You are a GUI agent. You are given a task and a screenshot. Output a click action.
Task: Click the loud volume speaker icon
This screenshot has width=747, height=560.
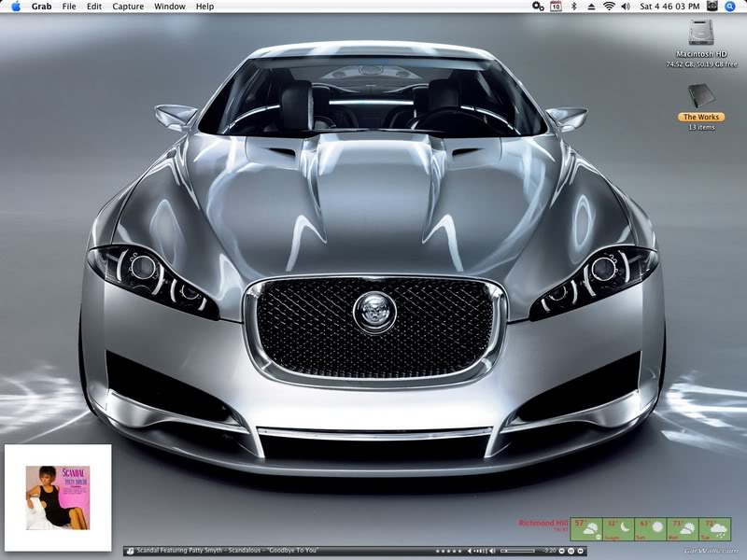[x=493, y=551]
